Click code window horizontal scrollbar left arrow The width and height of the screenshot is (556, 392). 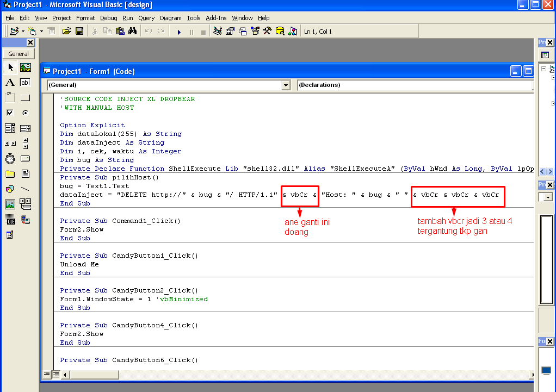coord(65,374)
